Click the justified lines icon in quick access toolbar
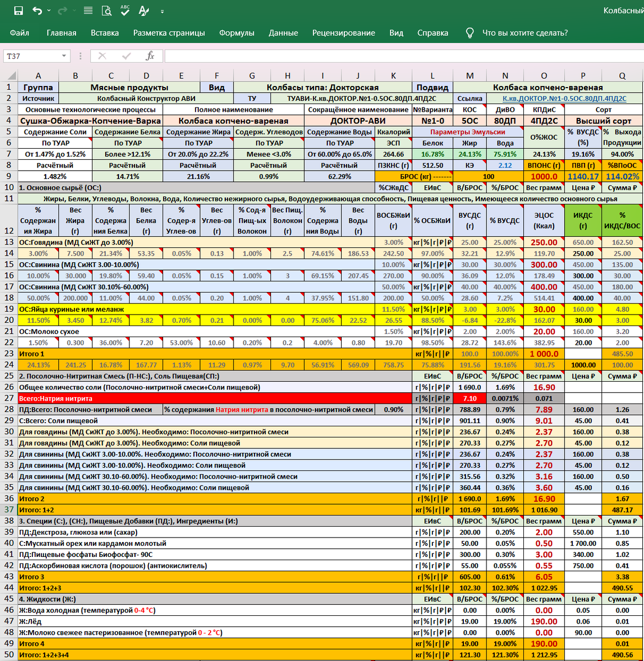Image resolution: width=644 pixels, height=661 pixels. coord(88,10)
